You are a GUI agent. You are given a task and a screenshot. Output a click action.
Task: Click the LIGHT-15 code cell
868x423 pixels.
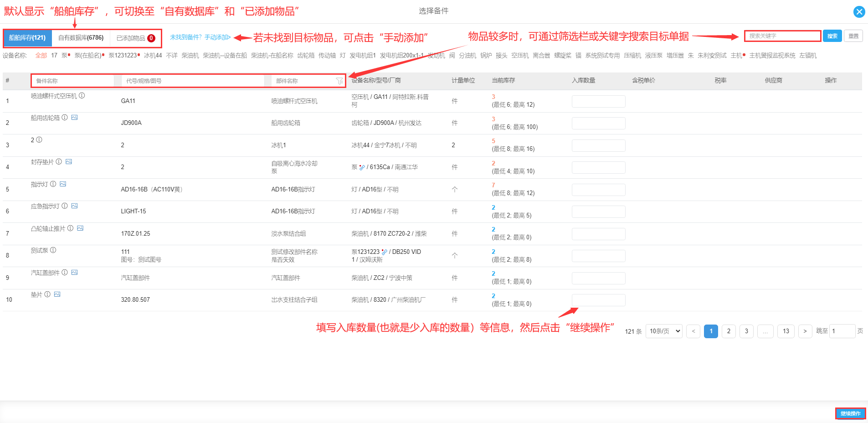click(x=134, y=211)
